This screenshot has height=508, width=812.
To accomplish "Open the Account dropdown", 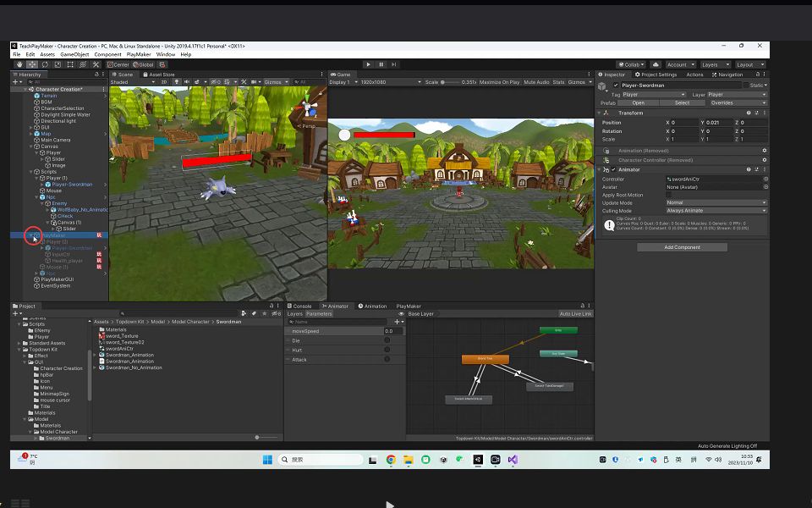I will click(680, 65).
